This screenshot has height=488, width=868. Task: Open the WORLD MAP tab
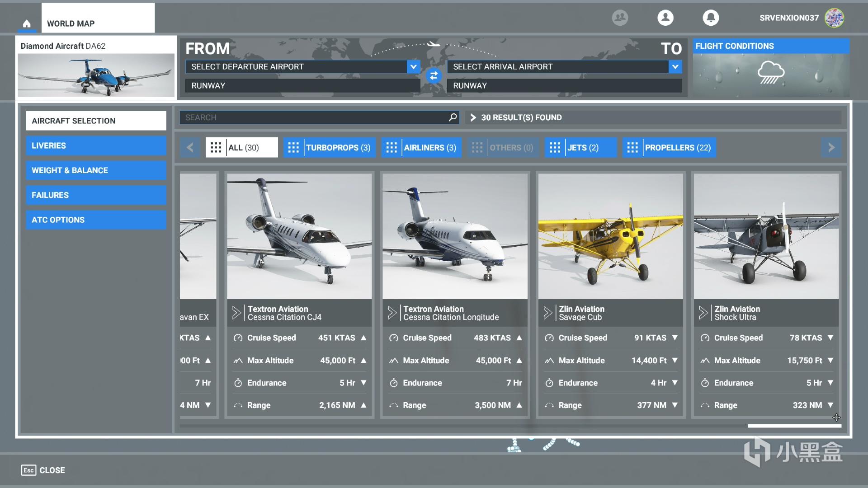98,18
